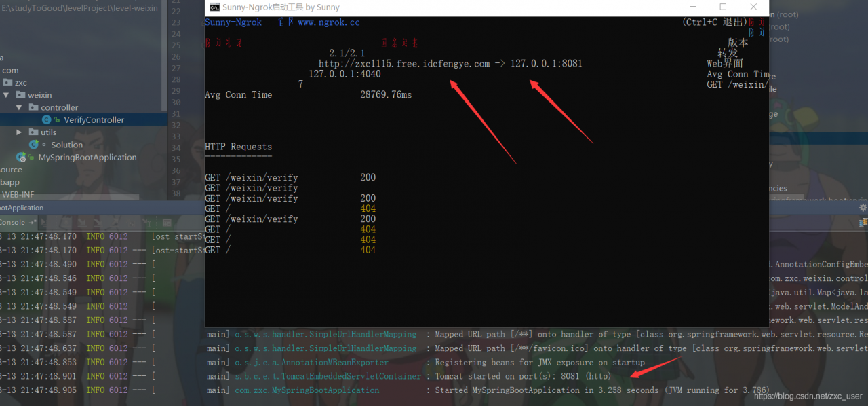Click the Solution class icon
This screenshot has height=406, width=868.
(34, 145)
